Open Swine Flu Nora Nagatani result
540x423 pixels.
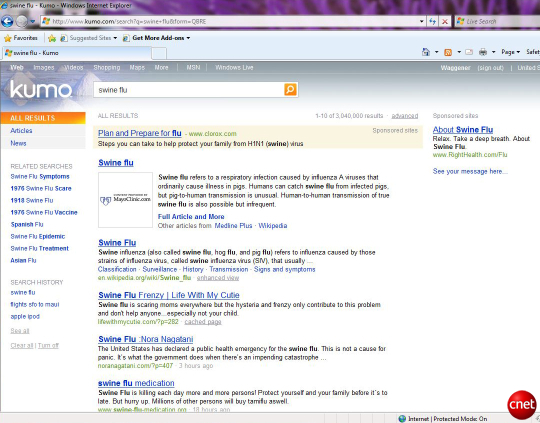(146, 339)
